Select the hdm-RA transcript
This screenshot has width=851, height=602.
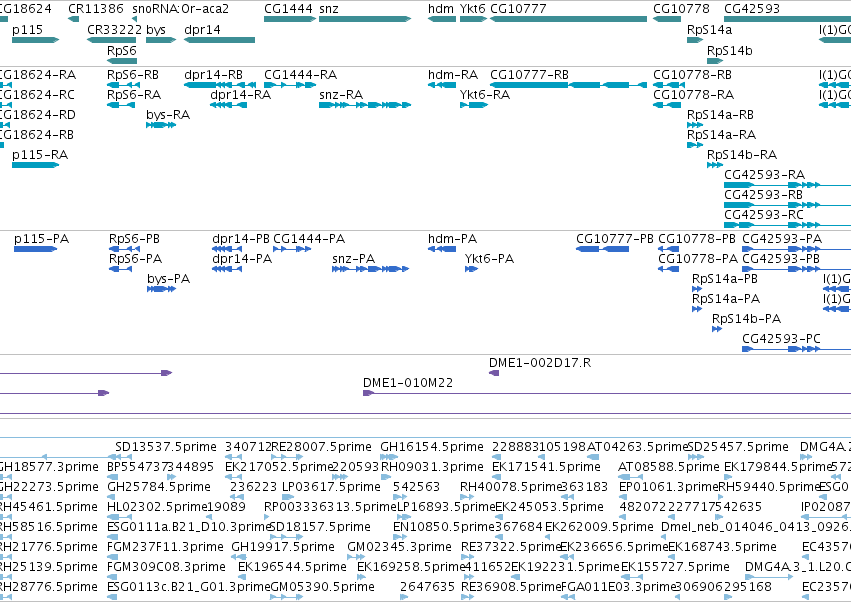point(442,85)
